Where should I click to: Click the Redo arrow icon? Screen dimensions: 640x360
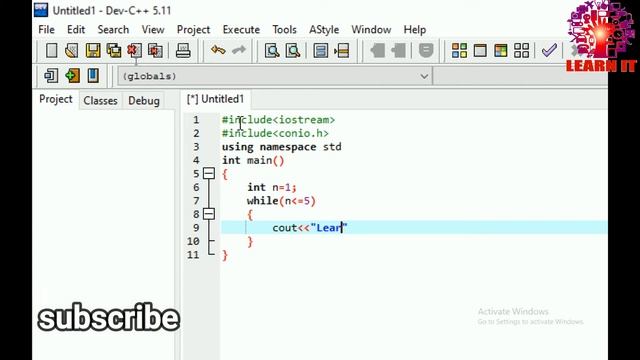(x=239, y=51)
